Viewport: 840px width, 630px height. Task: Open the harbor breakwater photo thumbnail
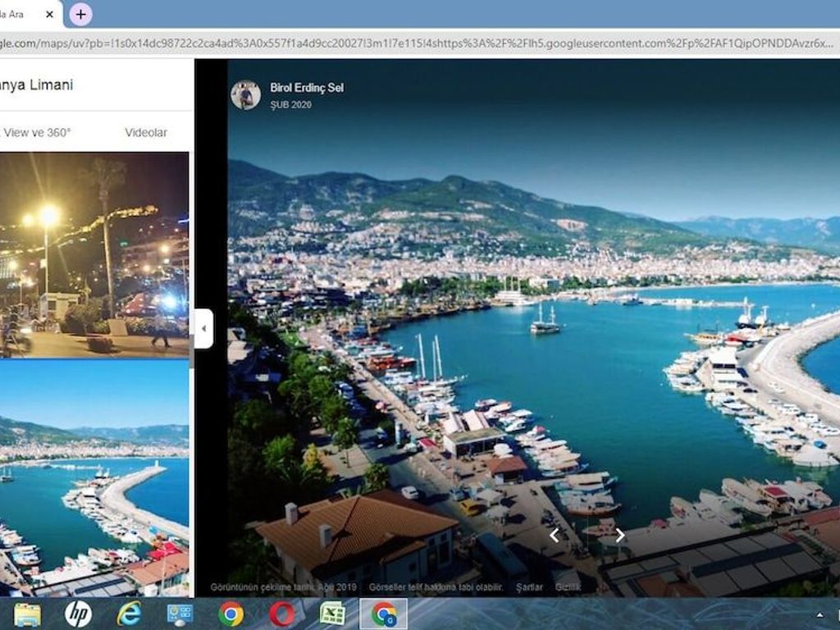pos(94,478)
